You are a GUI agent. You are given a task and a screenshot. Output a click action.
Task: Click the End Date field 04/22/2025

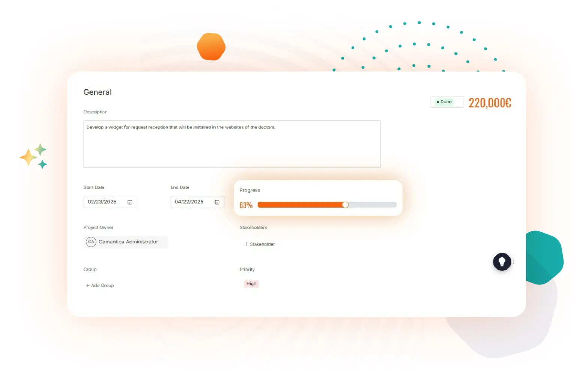coord(197,202)
